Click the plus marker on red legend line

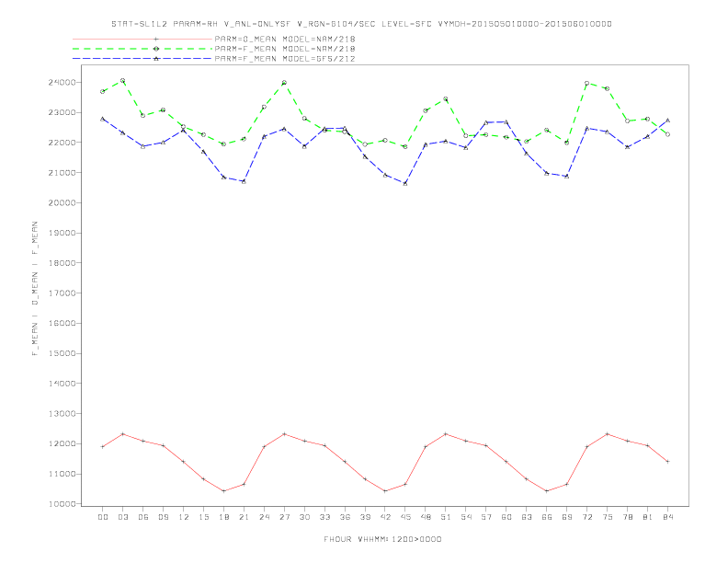click(x=156, y=39)
